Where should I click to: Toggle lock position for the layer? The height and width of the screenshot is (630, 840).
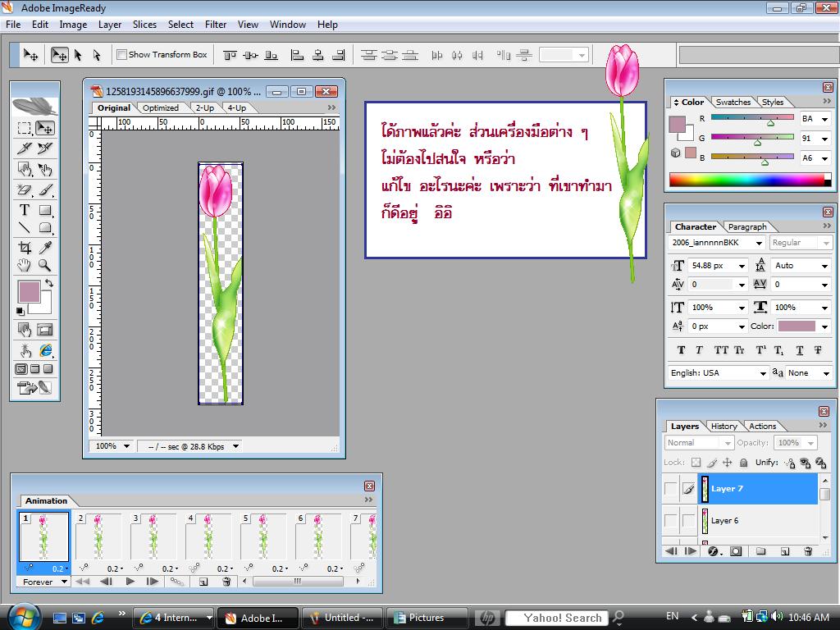coord(727,463)
